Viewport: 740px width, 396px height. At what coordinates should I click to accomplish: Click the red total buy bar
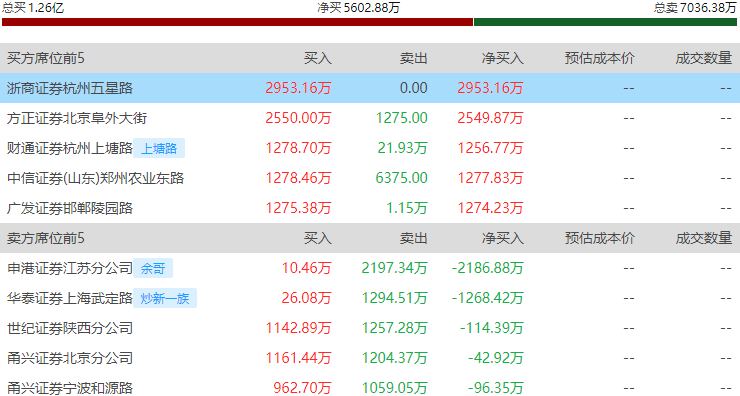click(x=237, y=22)
